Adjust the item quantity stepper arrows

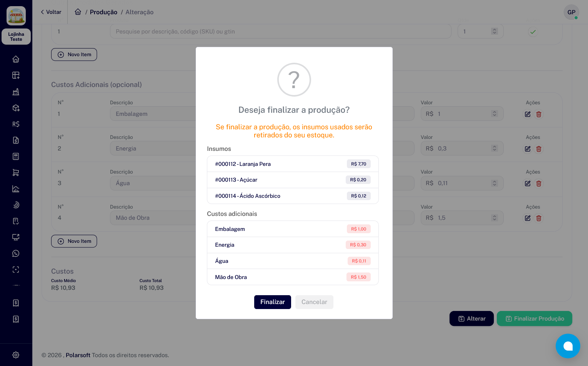(x=495, y=32)
